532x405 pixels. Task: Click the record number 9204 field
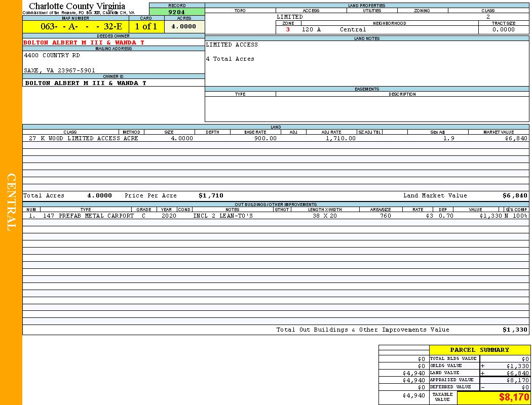(x=176, y=12)
